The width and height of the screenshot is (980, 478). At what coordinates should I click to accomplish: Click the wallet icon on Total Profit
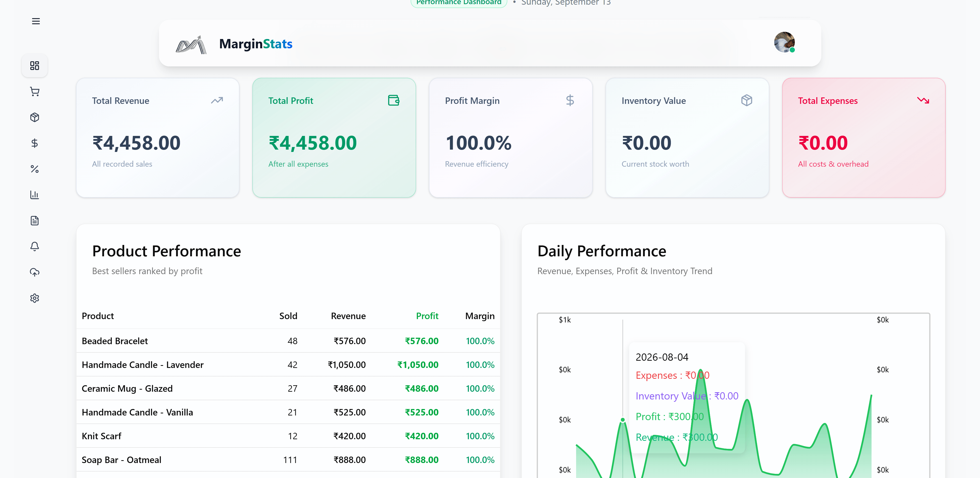[393, 101]
